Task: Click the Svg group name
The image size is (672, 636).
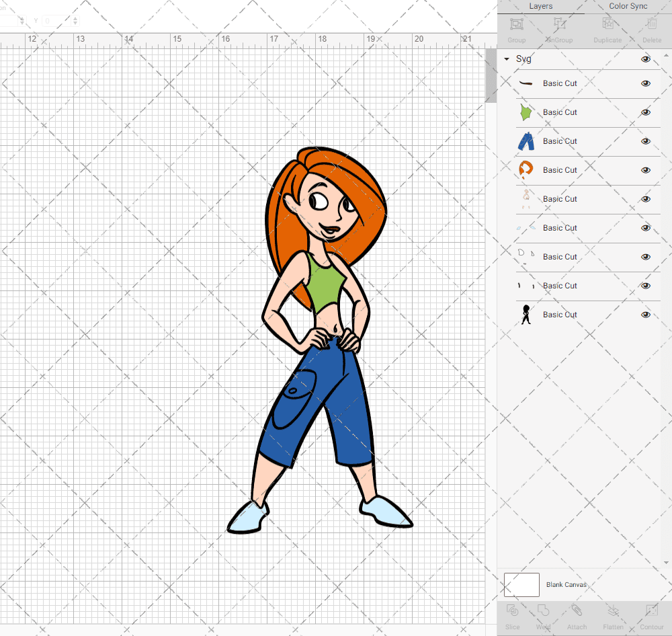Action: click(x=523, y=59)
